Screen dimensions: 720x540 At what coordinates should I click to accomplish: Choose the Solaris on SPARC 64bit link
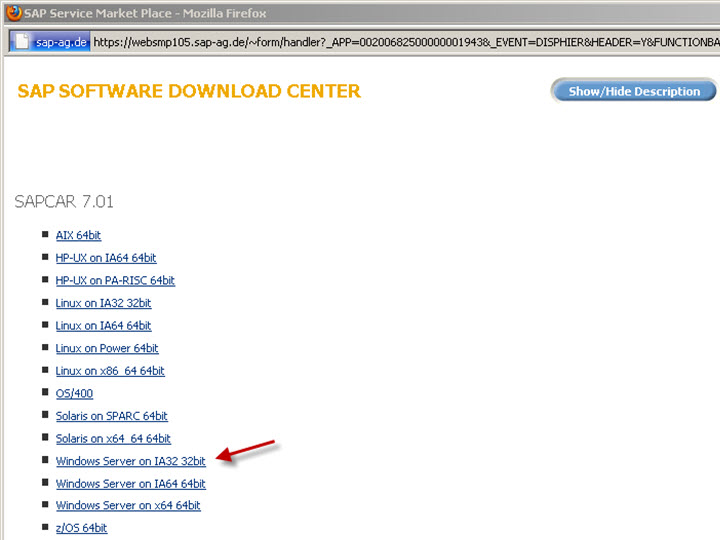point(111,416)
